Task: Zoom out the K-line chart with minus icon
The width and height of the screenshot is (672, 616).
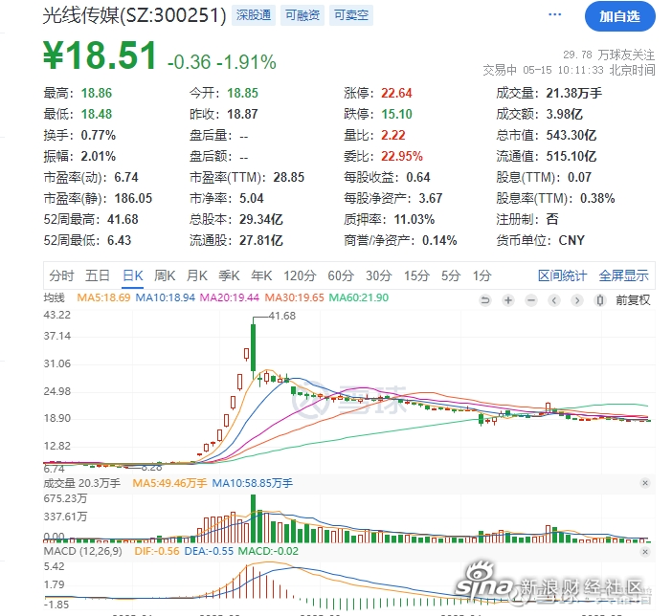Action: [x=531, y=300]
